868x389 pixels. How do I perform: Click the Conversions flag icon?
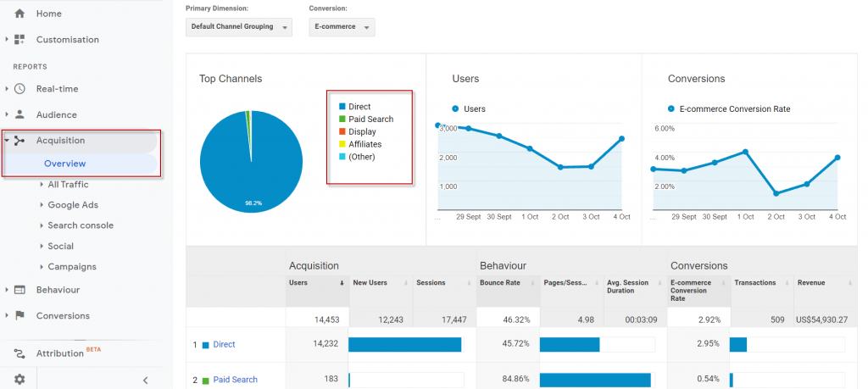19,316
